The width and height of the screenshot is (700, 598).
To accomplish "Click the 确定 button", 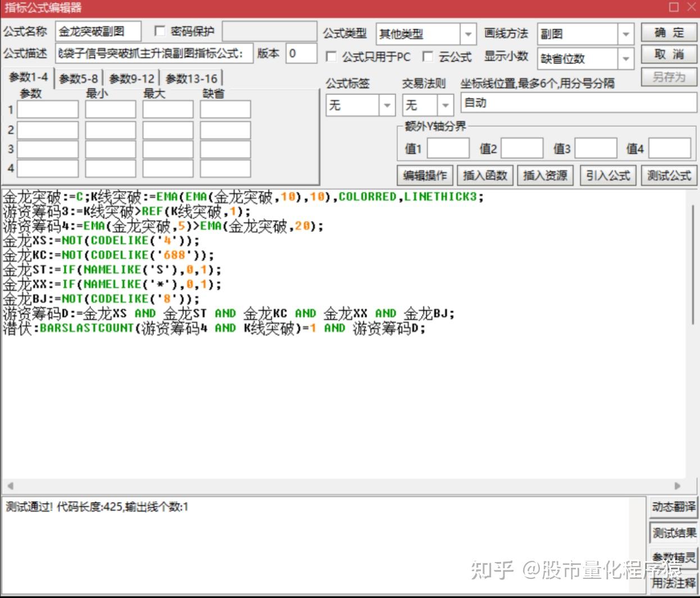I will click(669, 33).
